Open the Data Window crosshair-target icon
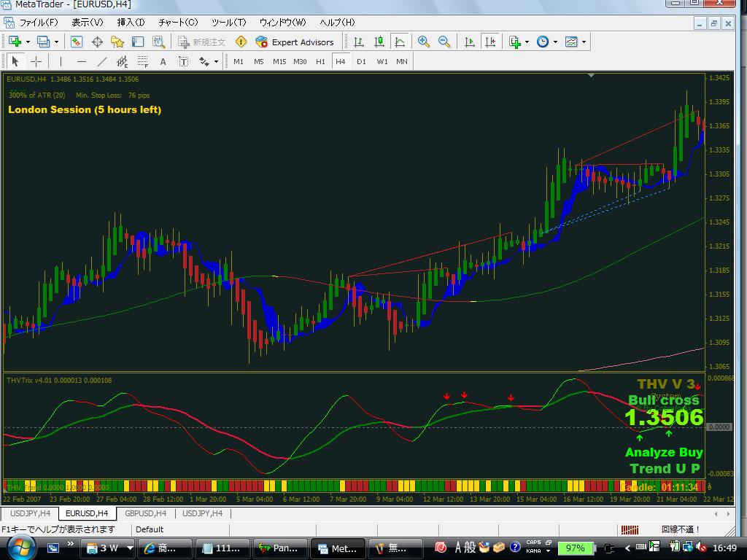The height and width of the screenshot is (560, 747). (x=97, y=42)
